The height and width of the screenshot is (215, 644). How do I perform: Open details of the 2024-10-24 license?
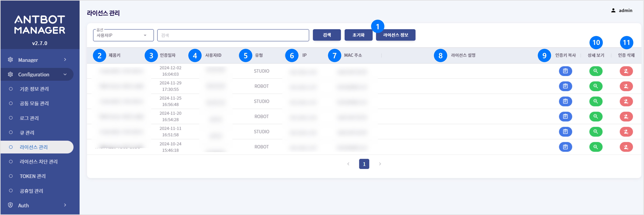596,147
